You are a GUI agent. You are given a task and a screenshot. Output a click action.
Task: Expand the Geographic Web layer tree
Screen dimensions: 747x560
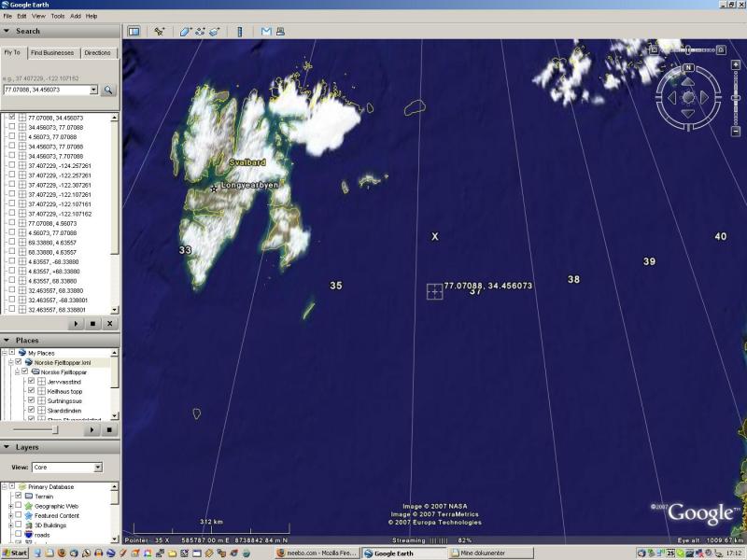pos(9,506)
